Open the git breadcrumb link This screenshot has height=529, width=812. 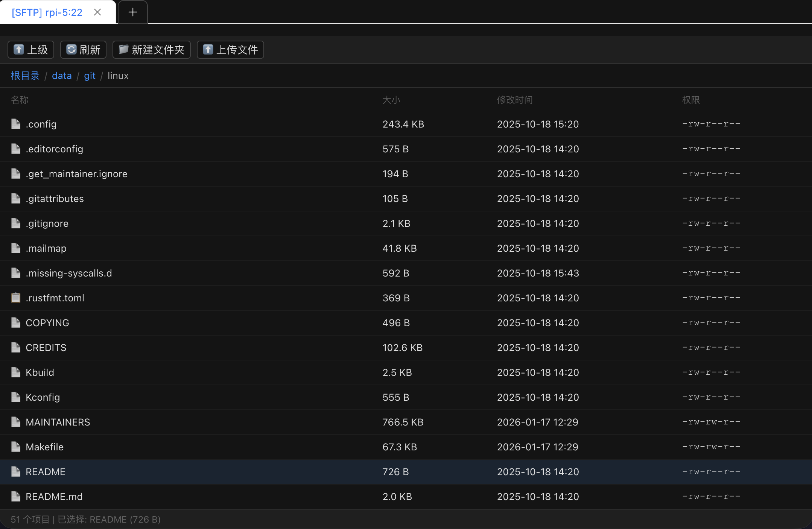(90, 76)
